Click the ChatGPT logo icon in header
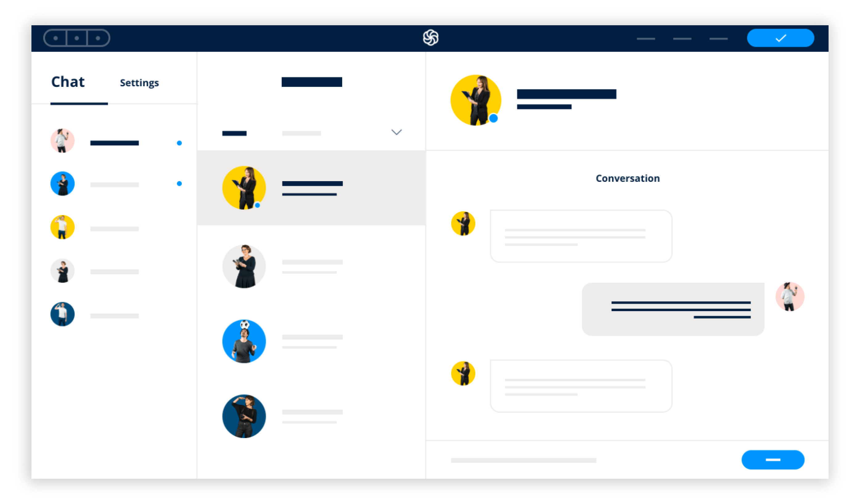The width and height of the screenshot is (860, 504). pyautogui.click(x=430, y=37)
